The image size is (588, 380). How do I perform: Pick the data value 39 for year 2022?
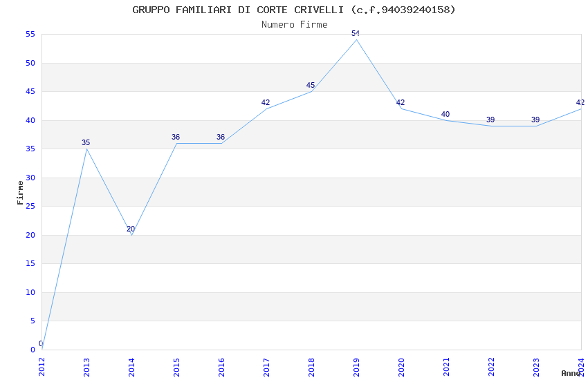click(490, 120)
